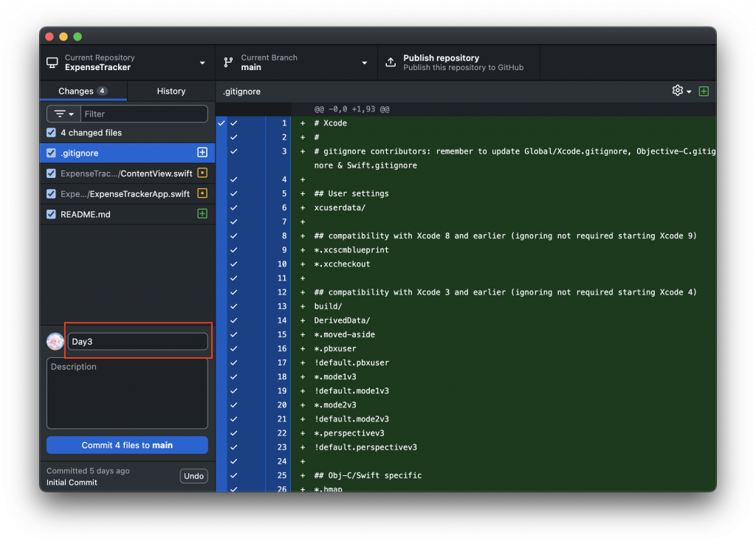Click the hunk-select checkmark beside line 1

point(221,123)
